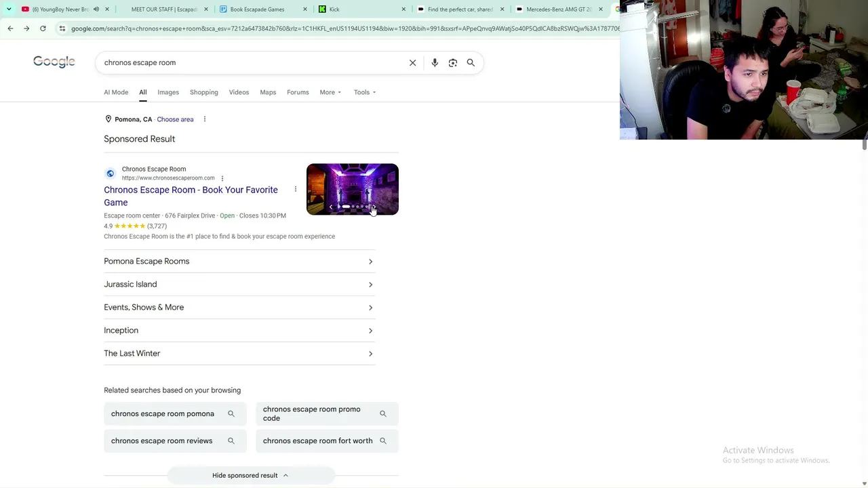Clear the search box with the X icon
Image resolution: width=868 pixels, height=488 pixels.
click(x=412, y=62)
